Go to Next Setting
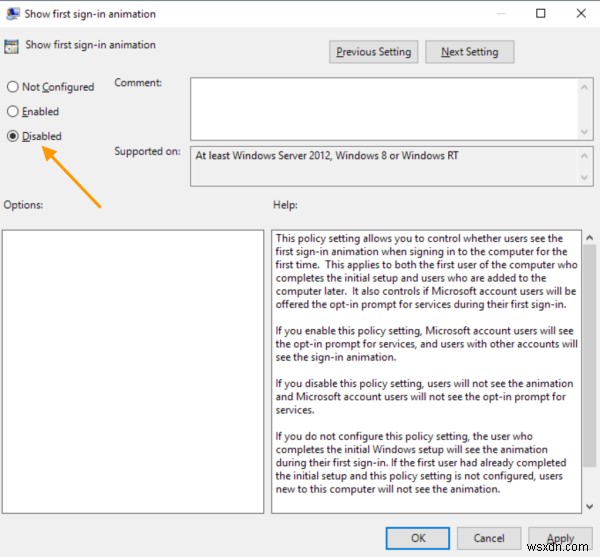This screenshot has width=600, height=557. point(470,52)
